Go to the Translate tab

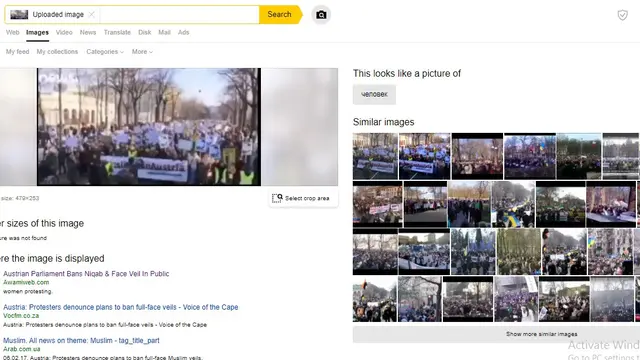point(117,32)
